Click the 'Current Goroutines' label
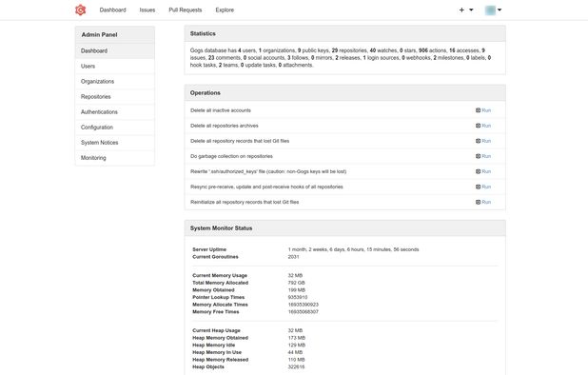Screen dimensions: 588x375 pyautogui.click(x=215, y=257)
